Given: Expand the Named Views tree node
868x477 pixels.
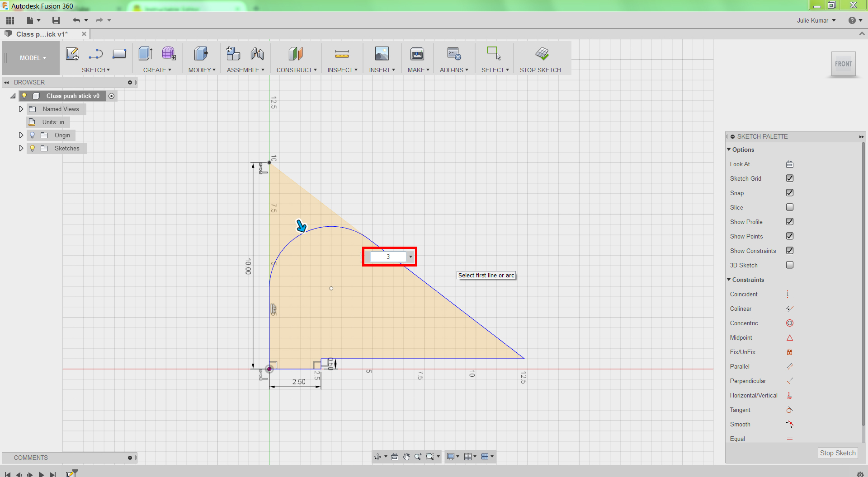Looking at the screenshot, I should pyautogui.click(x=21, y=109).
